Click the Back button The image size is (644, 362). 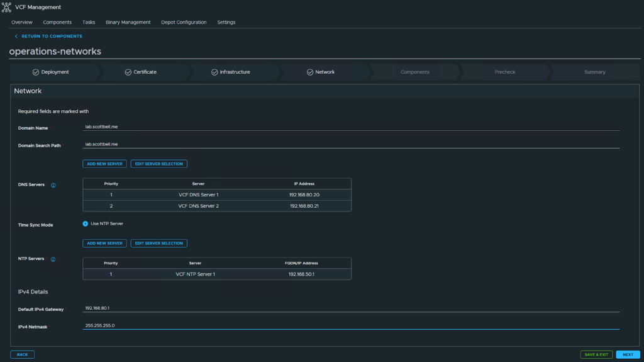point(22,354)
